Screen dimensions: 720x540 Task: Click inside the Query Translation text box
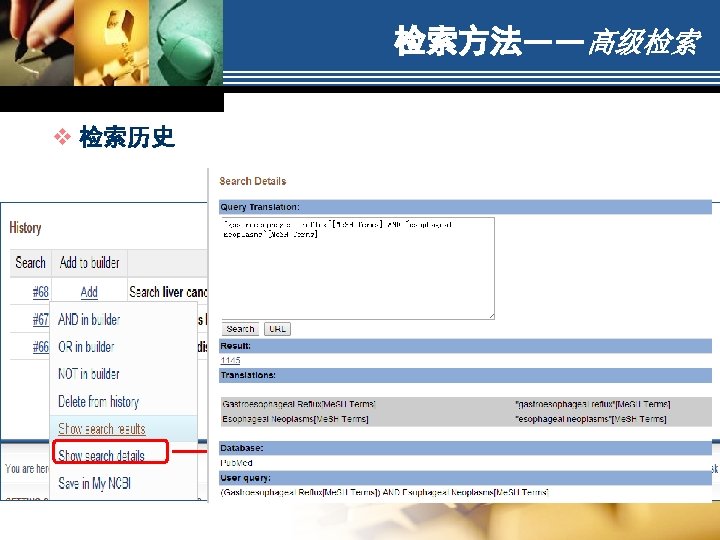coord(358,268)
